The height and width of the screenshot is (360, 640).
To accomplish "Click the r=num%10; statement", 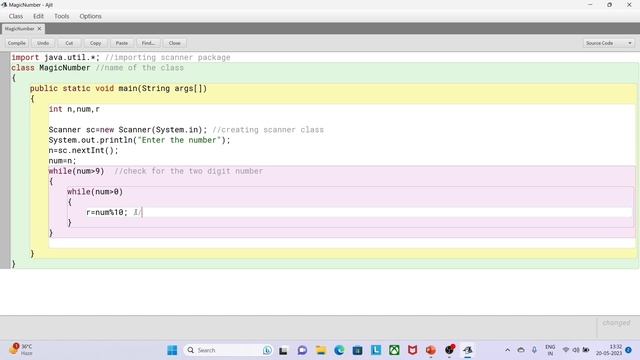I will click(107, 212).
